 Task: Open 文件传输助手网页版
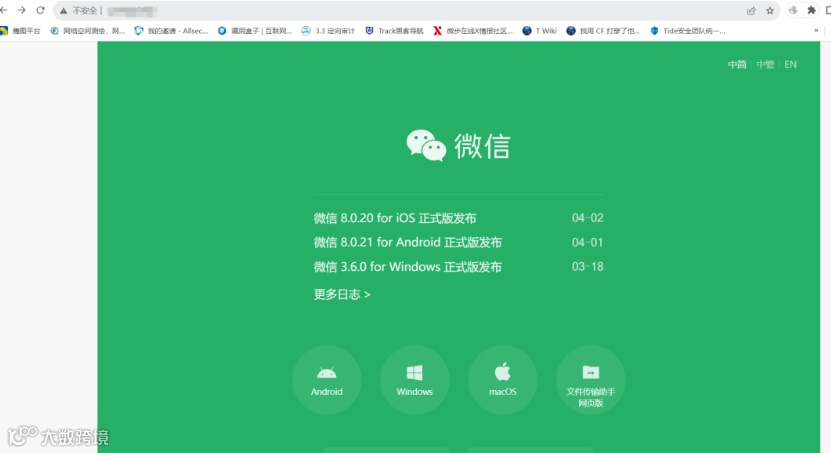590,380
